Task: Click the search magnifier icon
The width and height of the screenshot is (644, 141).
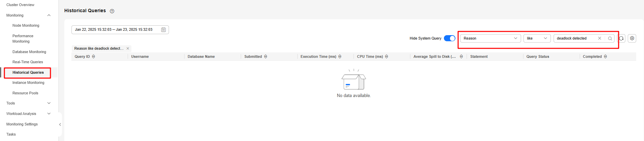Action: pos(610,39)
